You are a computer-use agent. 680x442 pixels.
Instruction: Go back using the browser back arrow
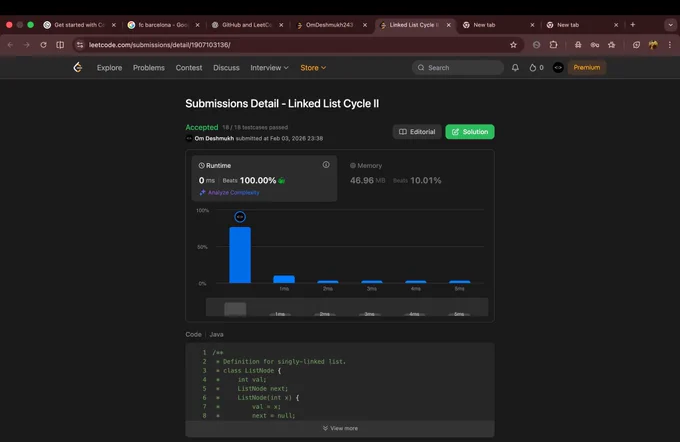[10, 45]
